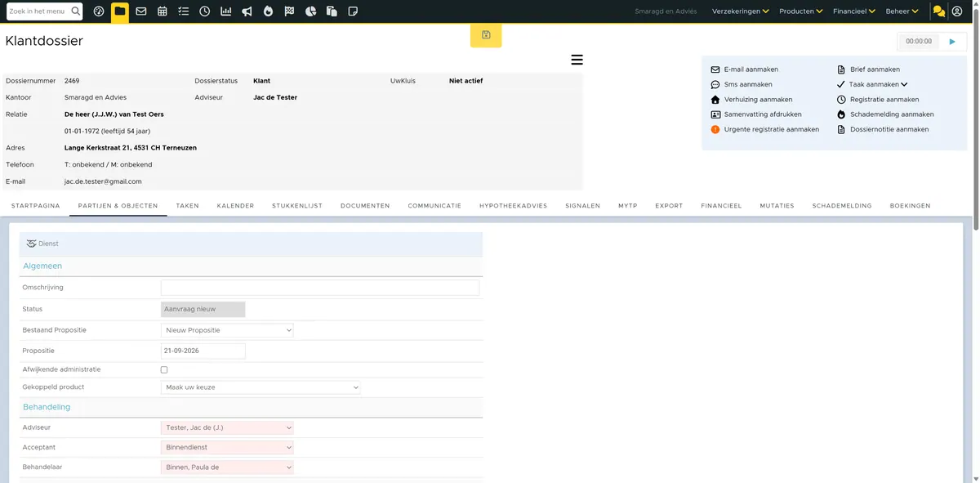The height and width of the screenshot is (483, 980).
Task: Open the Hypotheekadvies tab
Action: [x=514, y=206]
